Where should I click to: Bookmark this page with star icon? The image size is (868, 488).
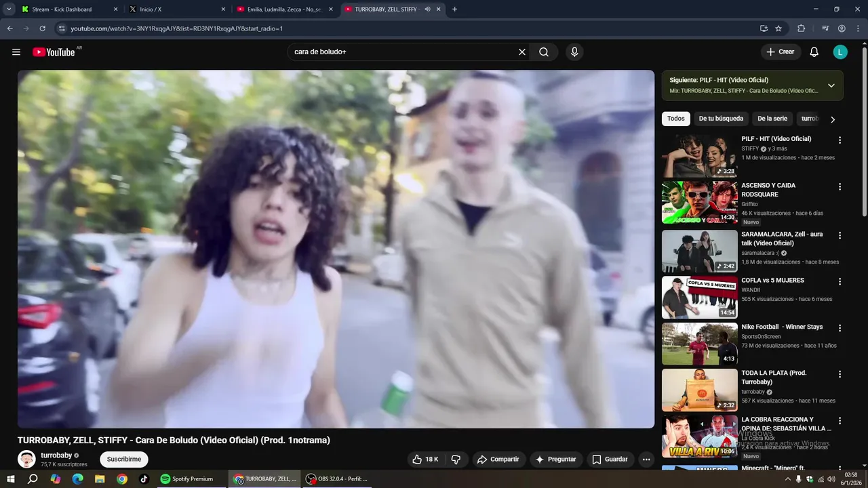pos(778,28)
